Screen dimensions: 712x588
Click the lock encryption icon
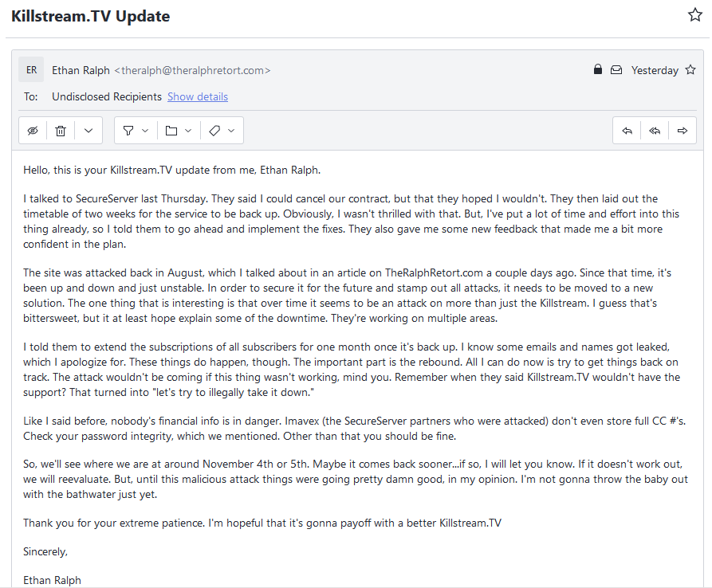click(x=597, y=69)
